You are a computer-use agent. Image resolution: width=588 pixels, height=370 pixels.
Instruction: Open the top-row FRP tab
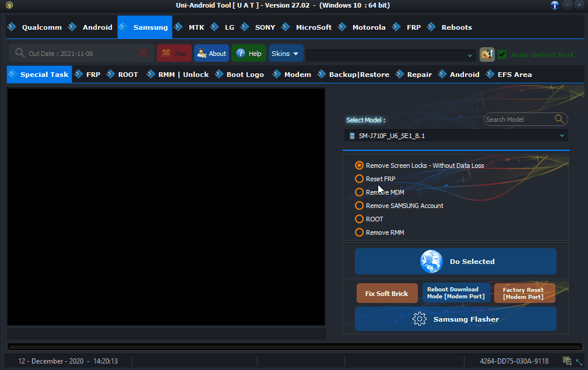pos(407,27)
